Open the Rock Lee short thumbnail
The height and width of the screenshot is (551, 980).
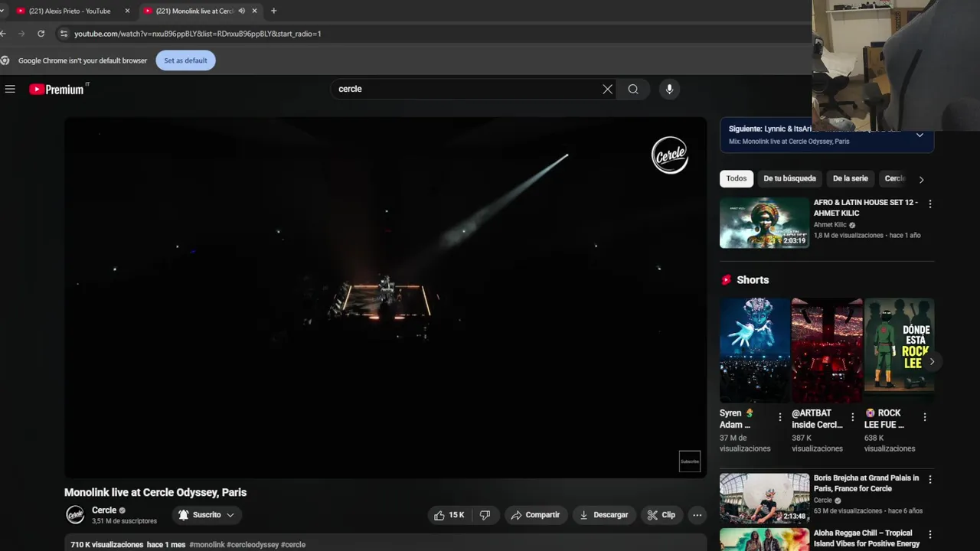(x=899, y=350)
